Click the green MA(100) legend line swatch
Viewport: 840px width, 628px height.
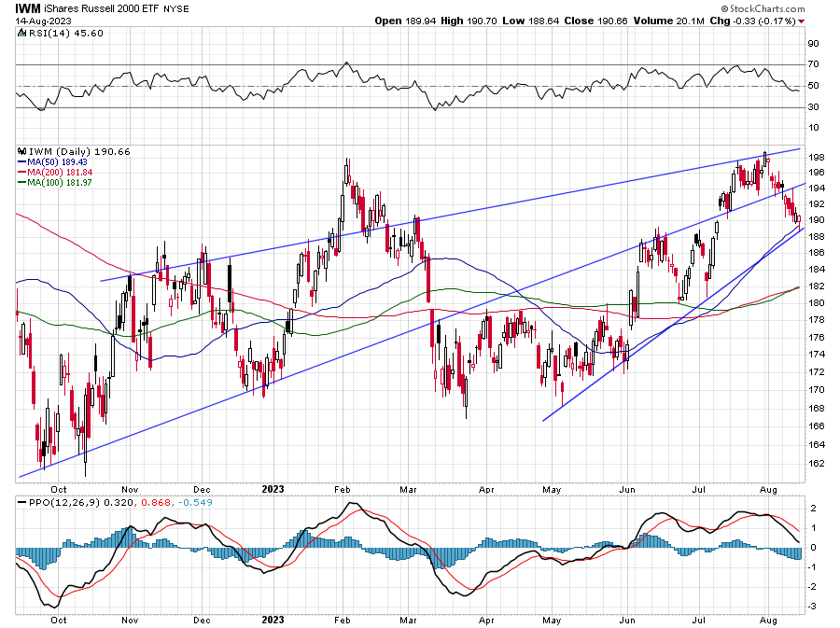[22, 183]
